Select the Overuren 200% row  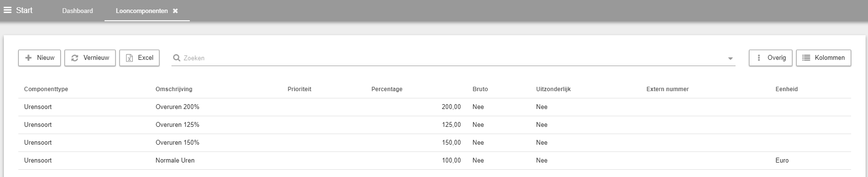(x=434, y=107)
